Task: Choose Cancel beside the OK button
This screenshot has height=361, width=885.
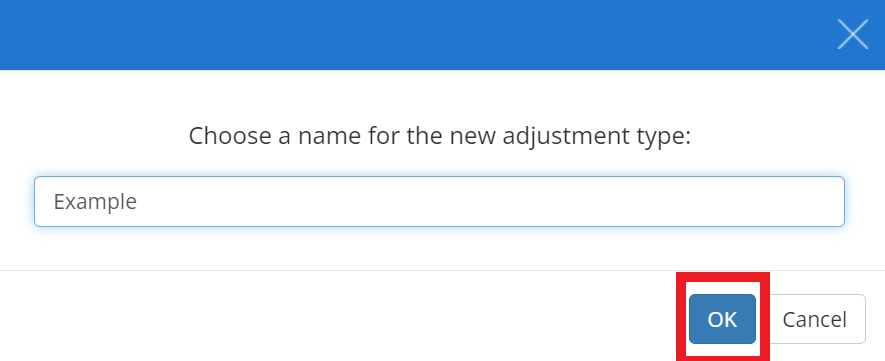Action: coord(814,319)
